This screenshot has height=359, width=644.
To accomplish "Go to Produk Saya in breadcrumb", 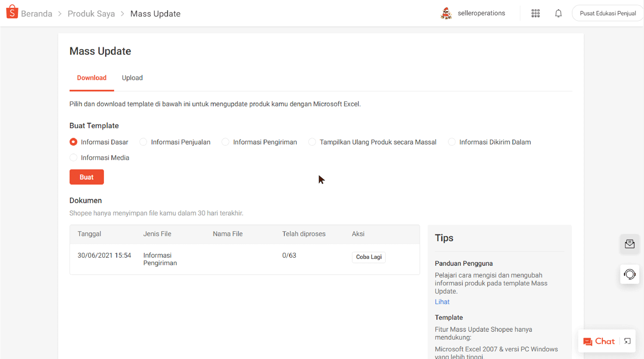I will click(91, 14).
